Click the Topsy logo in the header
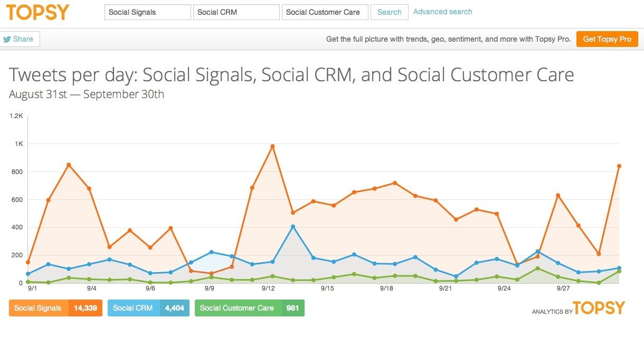This screenshot has height=347, width=644. (38, 12)
